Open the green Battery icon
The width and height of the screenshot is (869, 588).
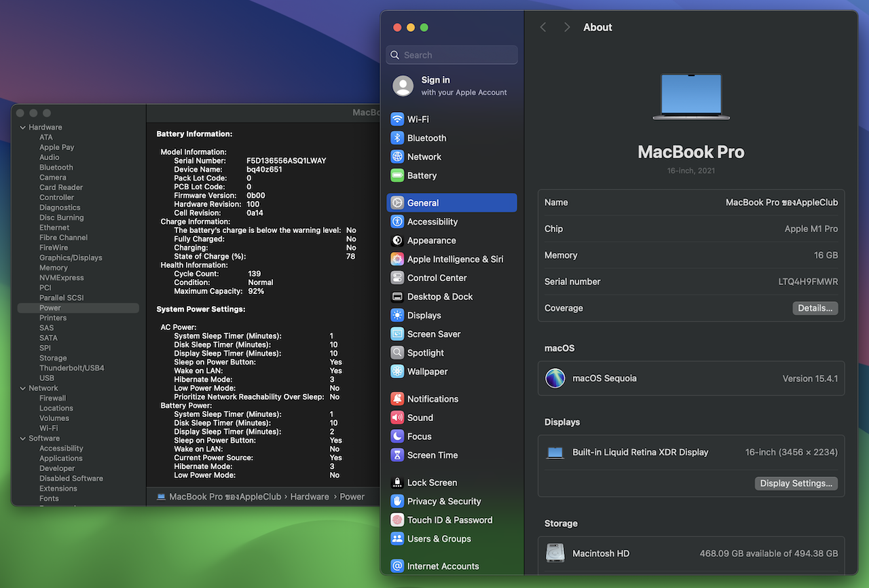tap(397, 176)
